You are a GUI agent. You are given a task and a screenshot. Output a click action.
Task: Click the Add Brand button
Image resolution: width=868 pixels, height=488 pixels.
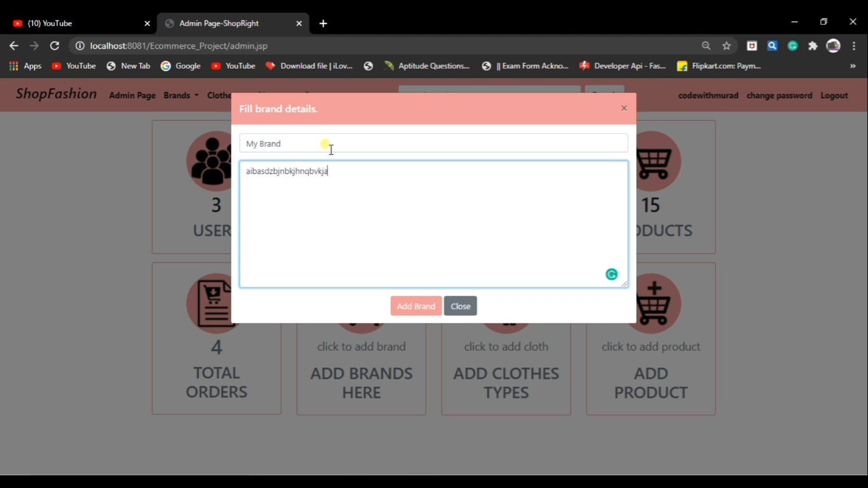[416, 306]
